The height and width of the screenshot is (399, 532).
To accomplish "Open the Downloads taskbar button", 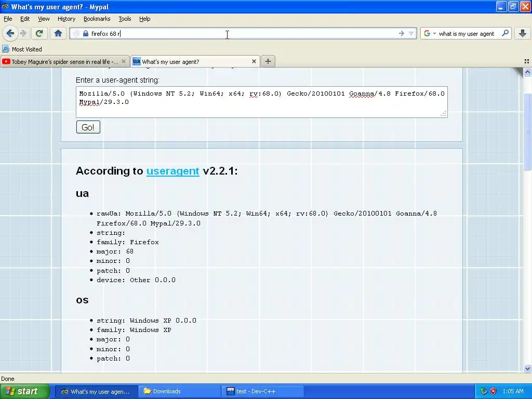I will tap(179, 392).
